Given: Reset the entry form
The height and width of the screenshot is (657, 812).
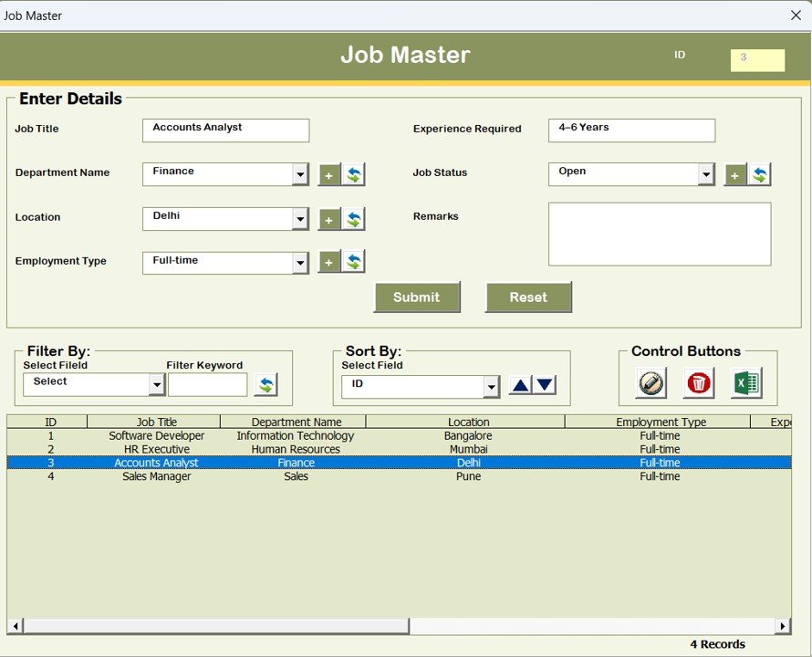Looking at the screenshot, I should [528, 297].
